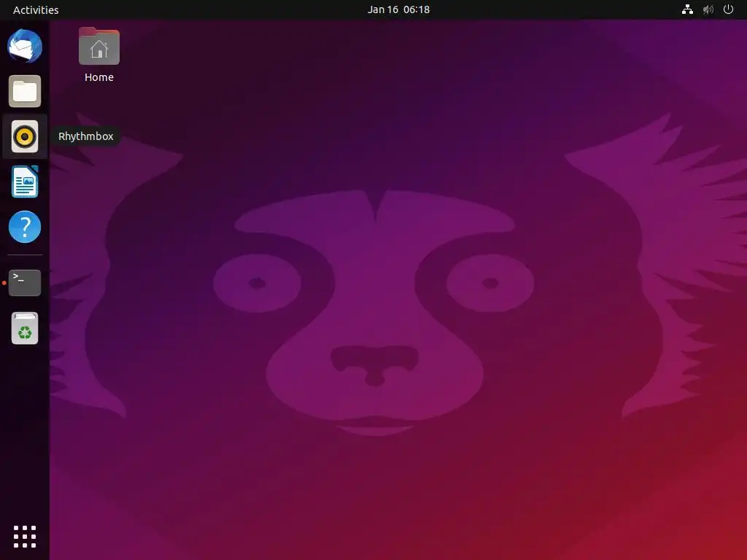The width and height of the screenshot is (747, 560).
Task: Open Thunderbird Mail from the dock
Action: pos(25,46)
